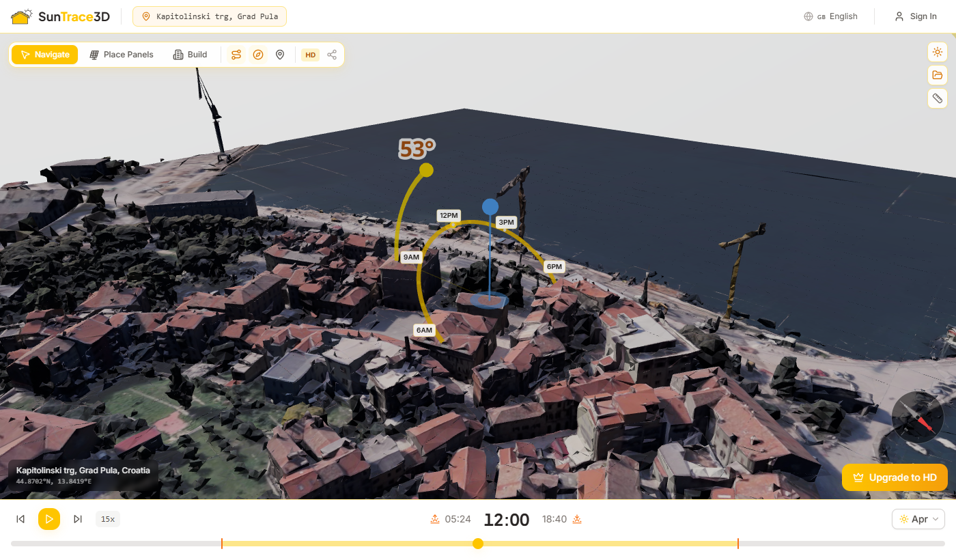Open the Sign In page
Screen dimensions: 956x560
pyautogui.click(x=916, y=16)
